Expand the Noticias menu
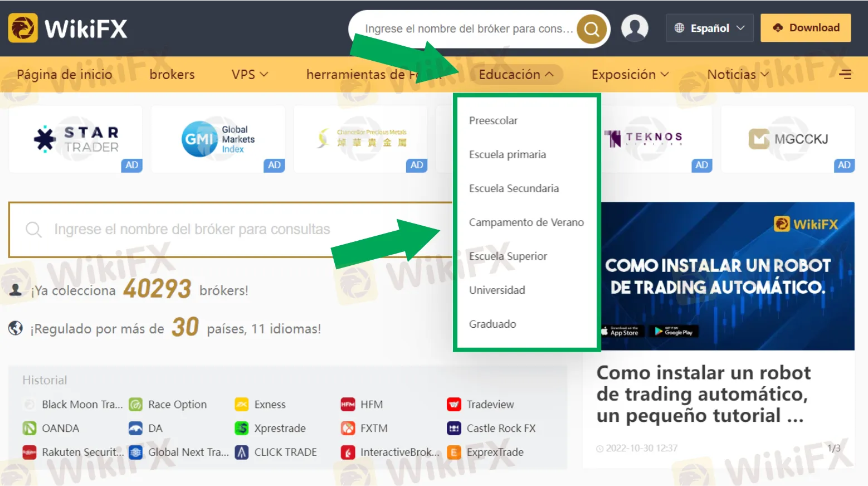The width and height of the screenshot is (868, 486). pyautogui.click(x=738, y=74)
